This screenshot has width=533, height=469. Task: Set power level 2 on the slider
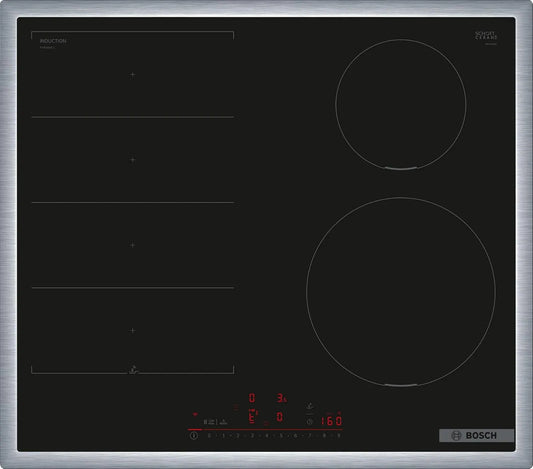pyautogui.click(x=238, y=435)
